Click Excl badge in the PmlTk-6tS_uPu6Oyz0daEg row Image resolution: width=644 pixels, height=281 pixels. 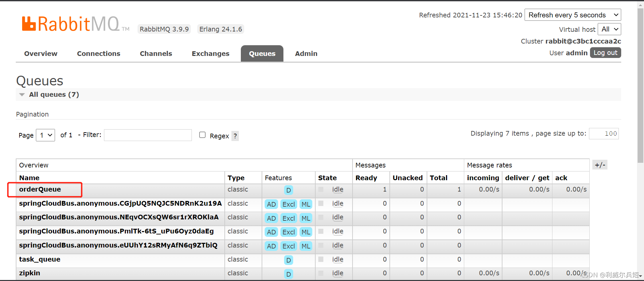click(x=288, y=232)
